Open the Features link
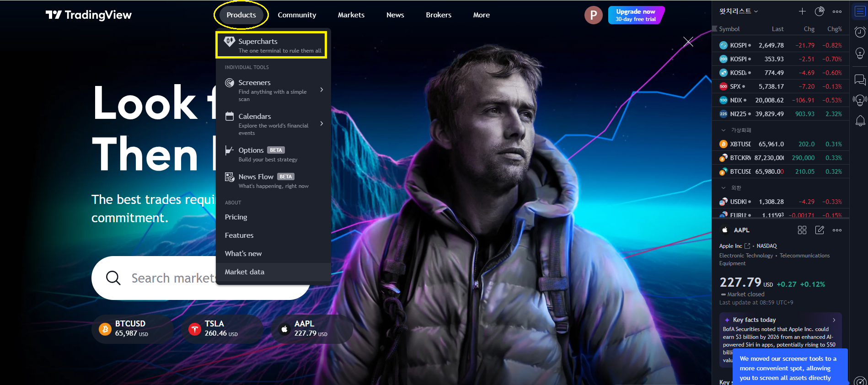868x385 pixels. click(x=239, y=235)
